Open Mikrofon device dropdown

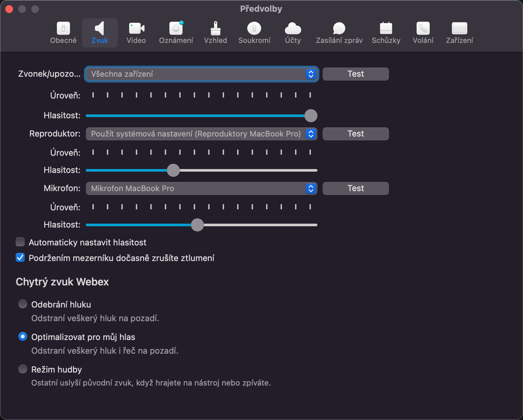(201, 189)
